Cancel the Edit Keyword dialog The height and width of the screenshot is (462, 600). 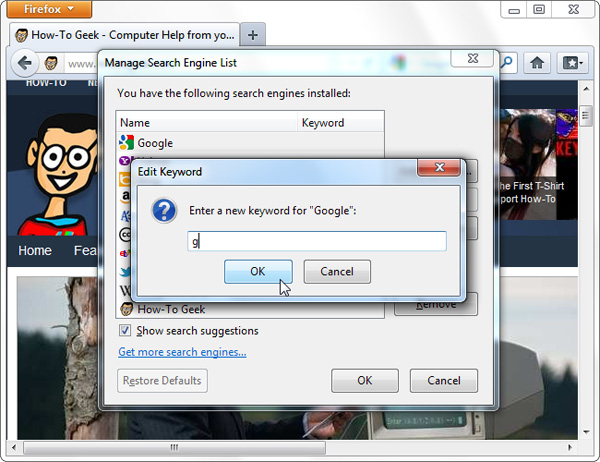(337, 271)
